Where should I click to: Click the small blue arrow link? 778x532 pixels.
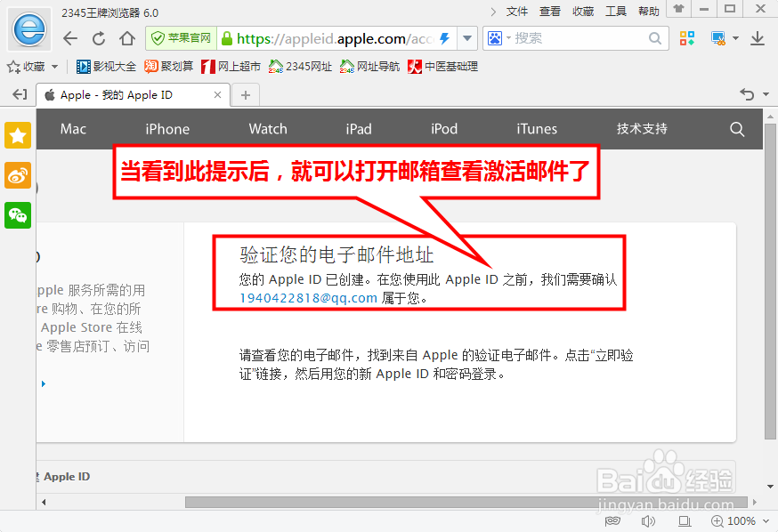44,383
